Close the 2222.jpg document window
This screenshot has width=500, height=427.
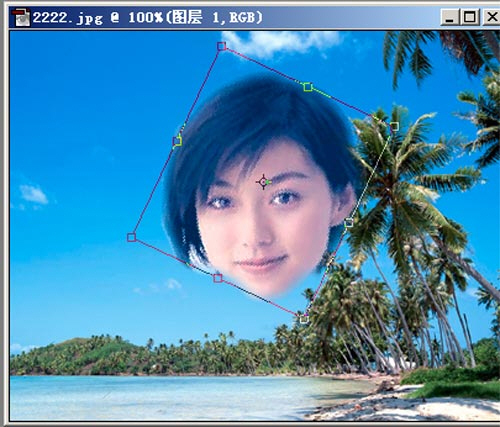click(x=491, y=17)
